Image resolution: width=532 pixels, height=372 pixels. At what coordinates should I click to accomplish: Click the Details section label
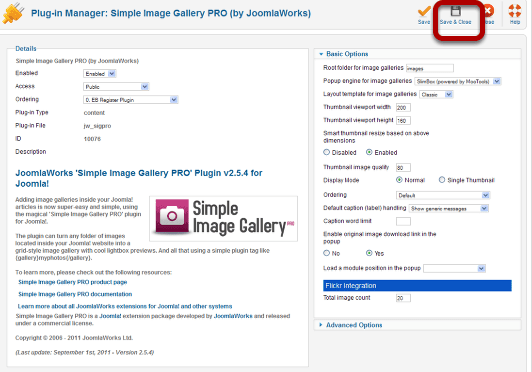(26, 49)
